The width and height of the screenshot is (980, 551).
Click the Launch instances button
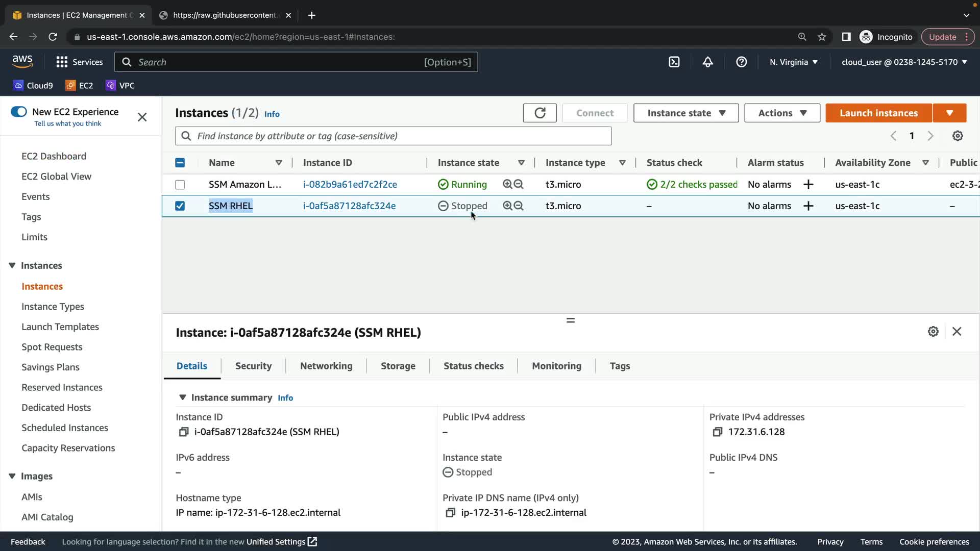click(x=878, y=113)
